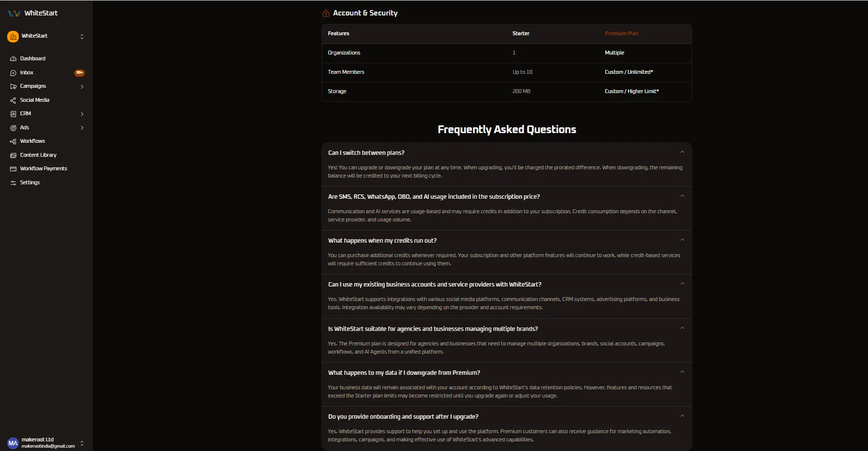Expand the Campaigns submenu chevron
The height and width of the screenshot is (451, 868).
(82, 87)
